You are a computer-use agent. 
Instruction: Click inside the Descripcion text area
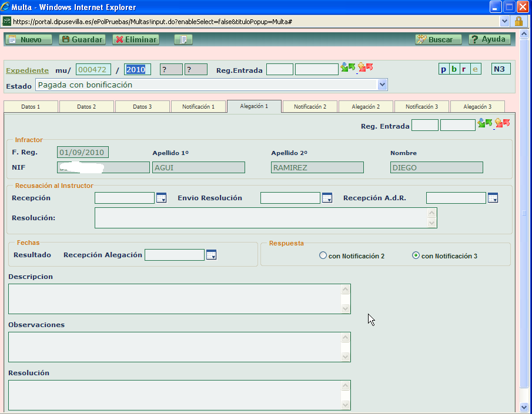coord(175,299)
